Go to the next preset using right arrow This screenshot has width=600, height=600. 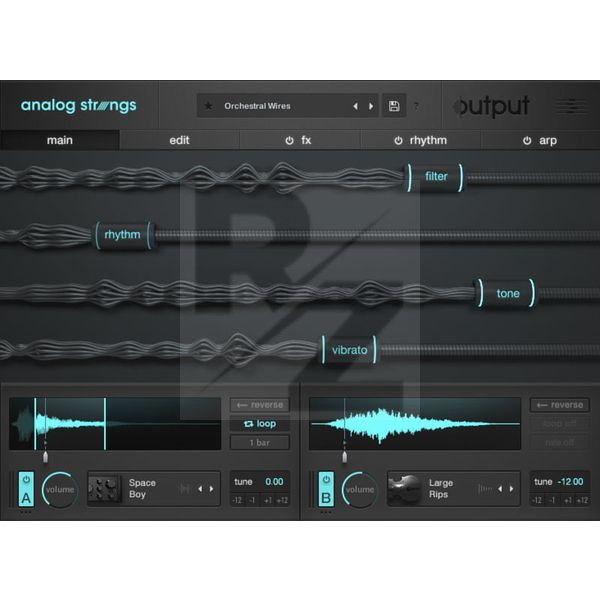click(x=371, y=106)
